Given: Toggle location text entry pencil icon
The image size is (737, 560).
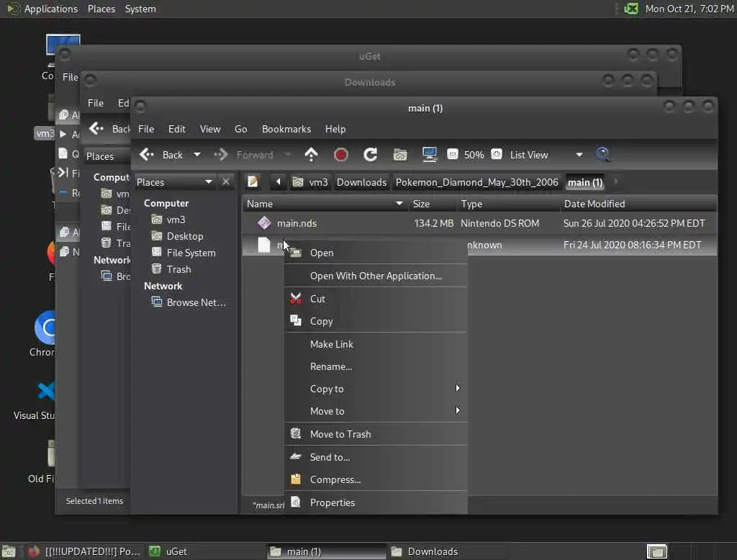Looking at the screenshot, I should [253, 181].
